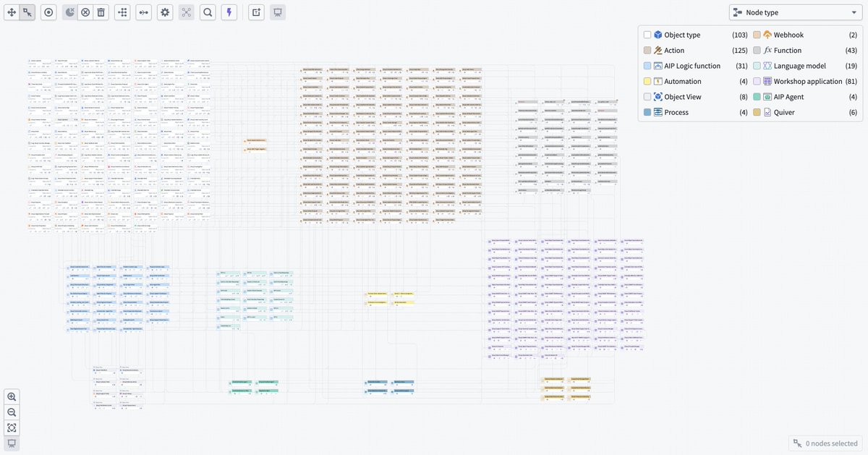Image resolution: width=868 pixels, height=455 pixels.
Task: Select the pan/move canvas tool
Action: click(x=12, y=12)
